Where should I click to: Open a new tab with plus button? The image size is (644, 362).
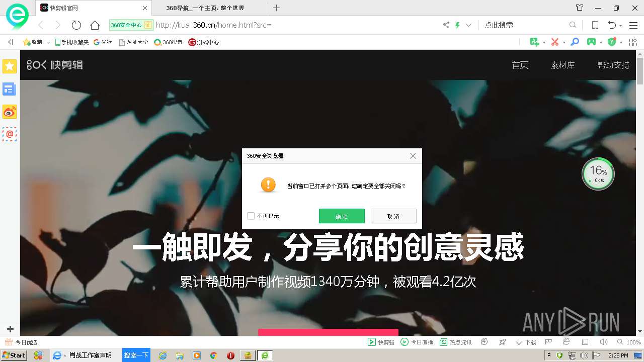(276, 8)
